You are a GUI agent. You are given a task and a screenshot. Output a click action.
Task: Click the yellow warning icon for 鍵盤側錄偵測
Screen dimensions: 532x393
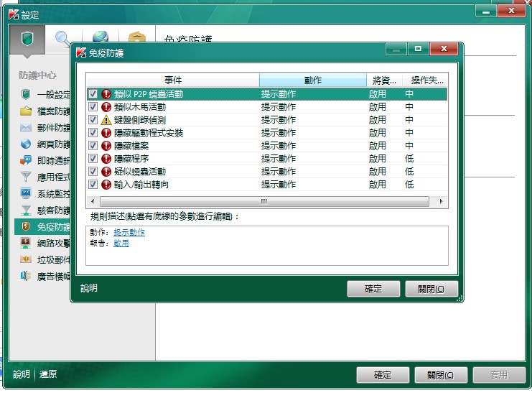[106, 120]
